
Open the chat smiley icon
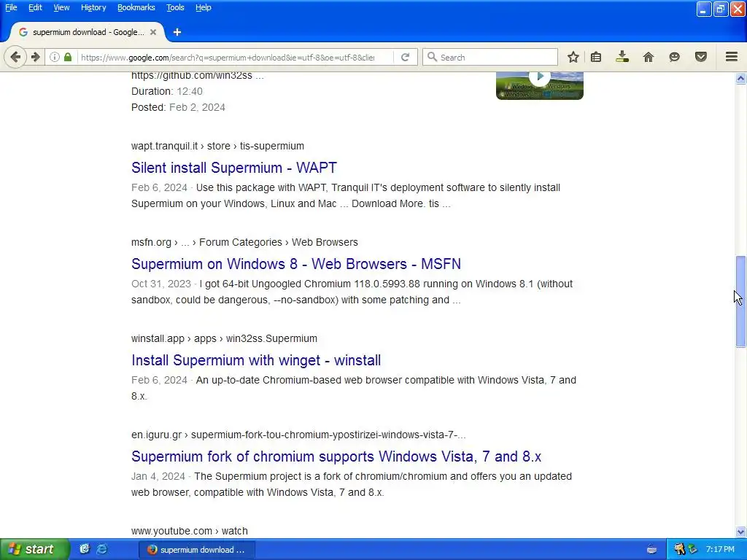point(674,57)
